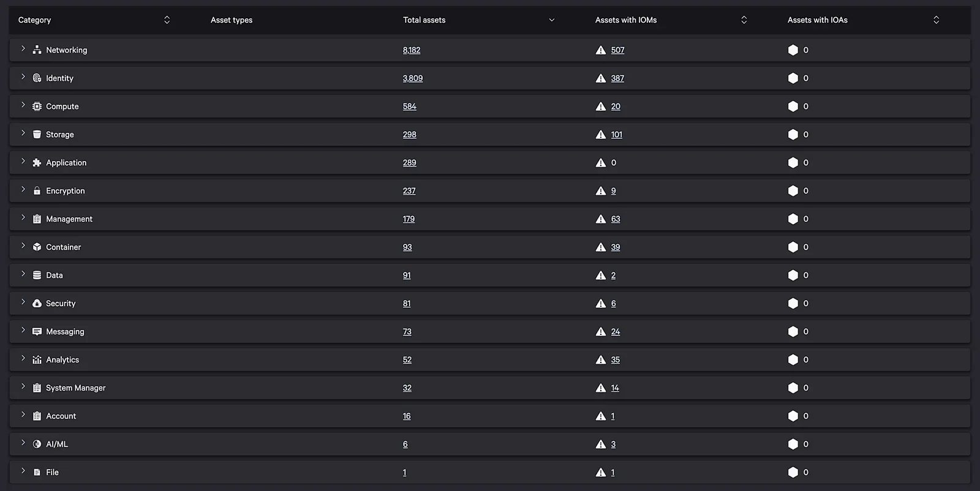Click the IOA hexagon icon in Security row
The image size is (980, 491).
793,304
